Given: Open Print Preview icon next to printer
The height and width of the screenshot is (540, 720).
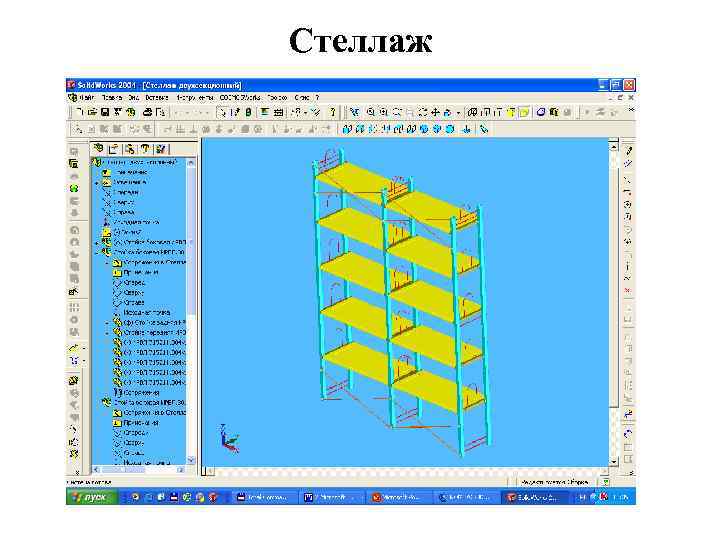Looking at the screenshot, I should tap(160, 112).
